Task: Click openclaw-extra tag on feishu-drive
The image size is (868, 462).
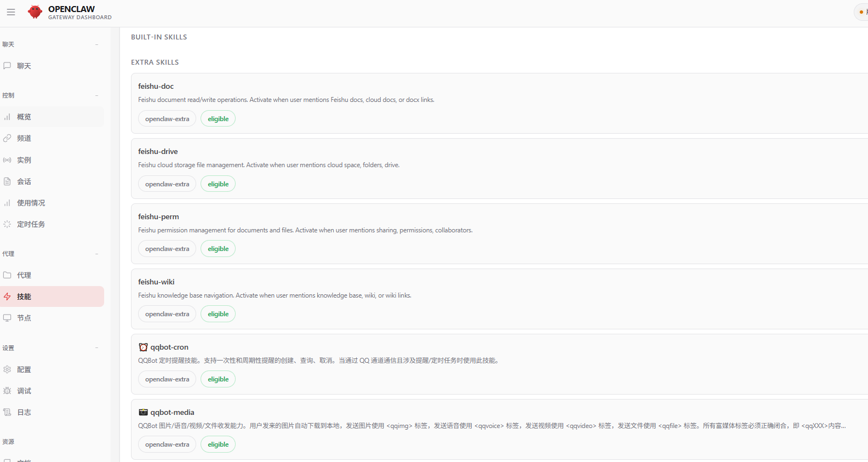Action: point(167,184)
